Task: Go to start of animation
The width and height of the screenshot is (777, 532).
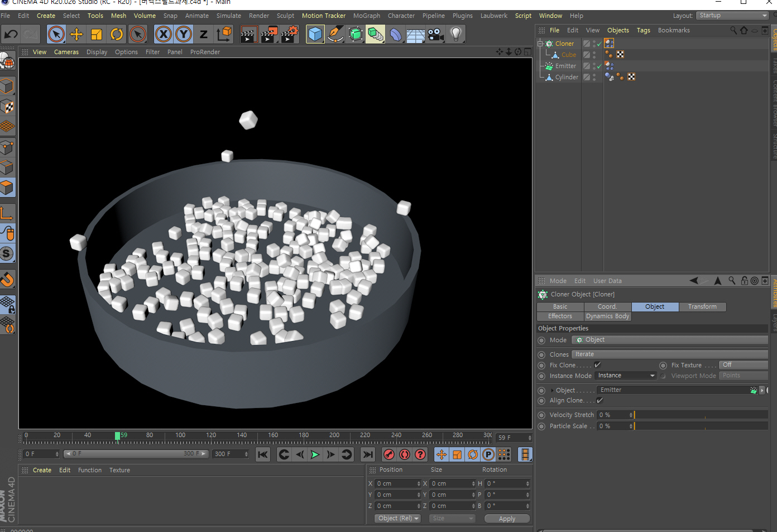Action: pos(263,454)
